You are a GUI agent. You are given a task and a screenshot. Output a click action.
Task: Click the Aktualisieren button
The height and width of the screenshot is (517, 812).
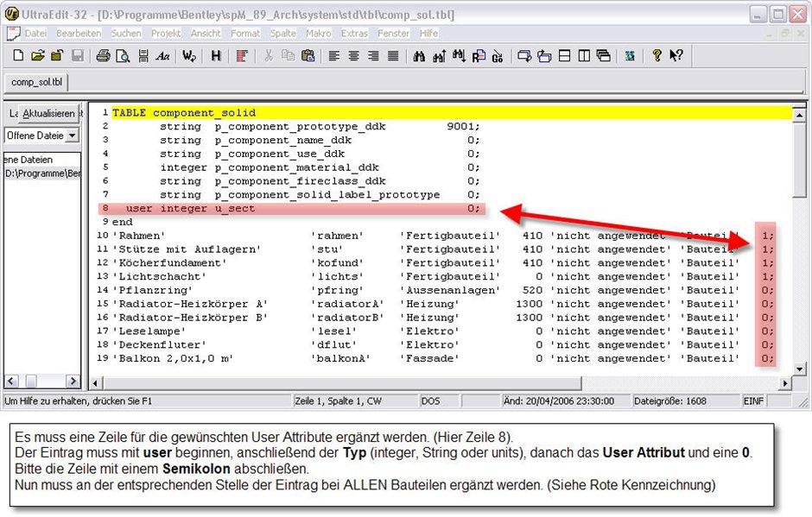tap(48, 113)
